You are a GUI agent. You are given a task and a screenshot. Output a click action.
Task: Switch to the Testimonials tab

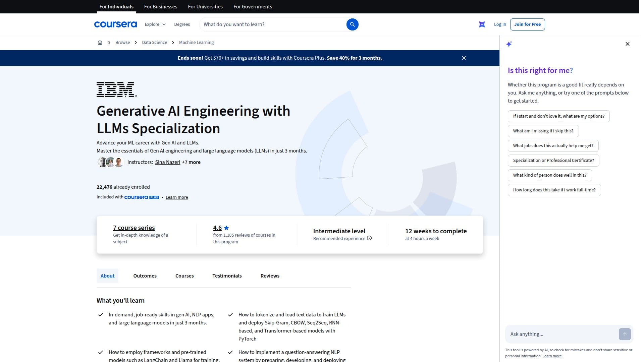227,276
